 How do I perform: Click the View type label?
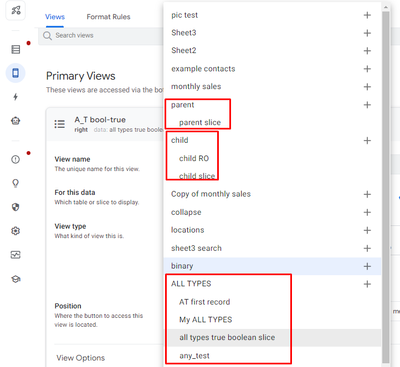(70, 226)
